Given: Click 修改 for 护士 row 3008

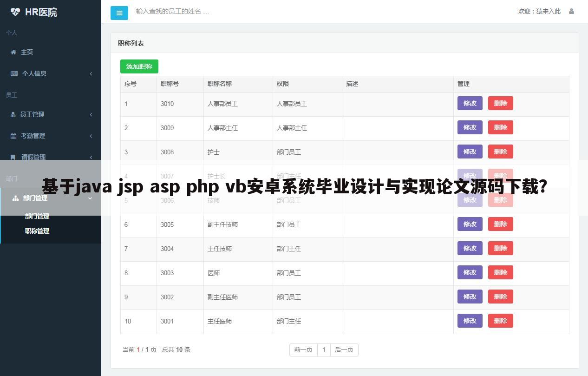Looking at the screenshot, I should (x=470, y=152).
